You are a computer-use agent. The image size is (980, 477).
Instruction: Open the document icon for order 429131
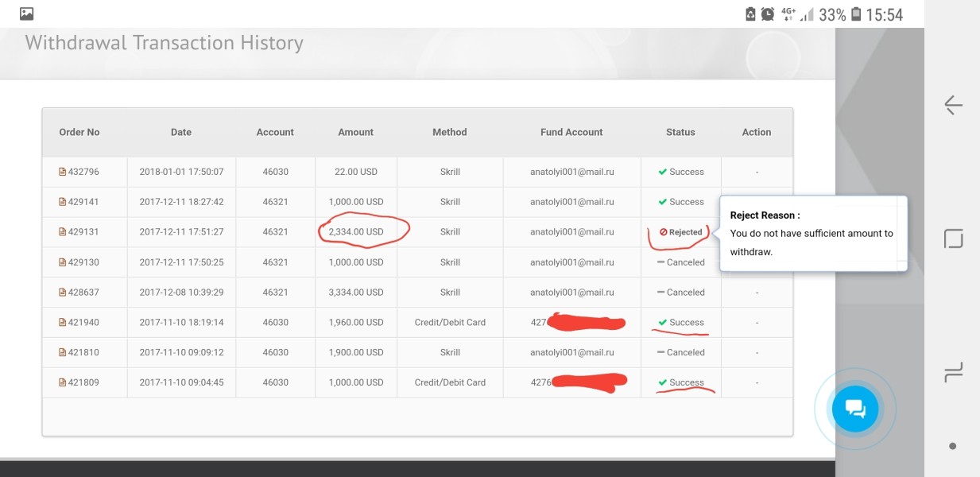63,232
